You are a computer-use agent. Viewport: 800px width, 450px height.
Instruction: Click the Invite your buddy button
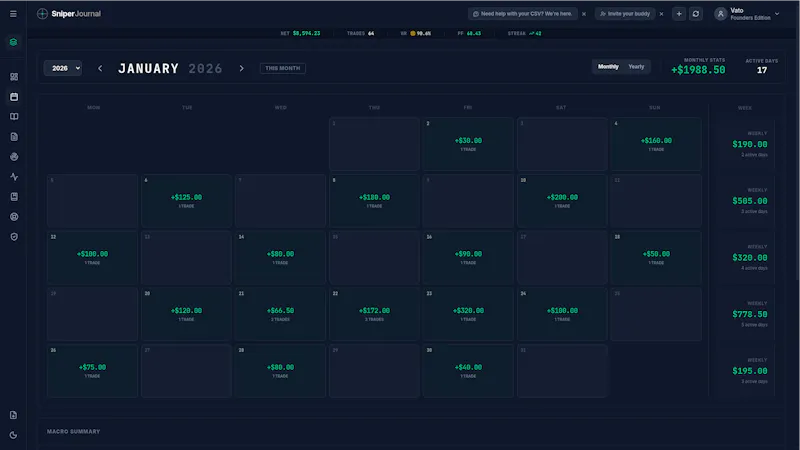click(625, 14)
